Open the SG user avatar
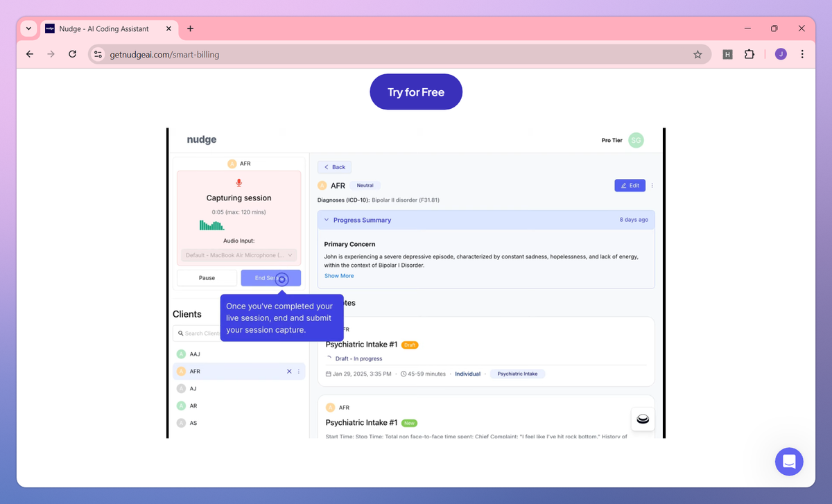The height and width of the screenshot is (504, 832). coord(636,140)
